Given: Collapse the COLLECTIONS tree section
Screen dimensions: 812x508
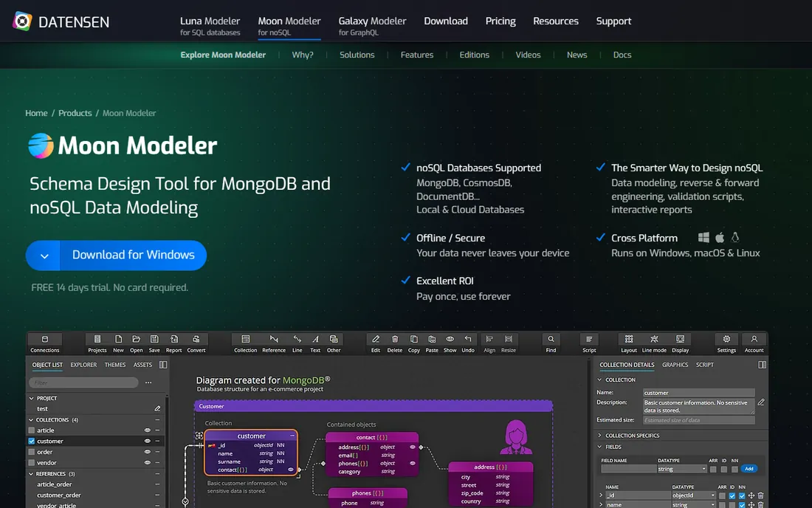Looking at the screenshot, I should (32, 420).
